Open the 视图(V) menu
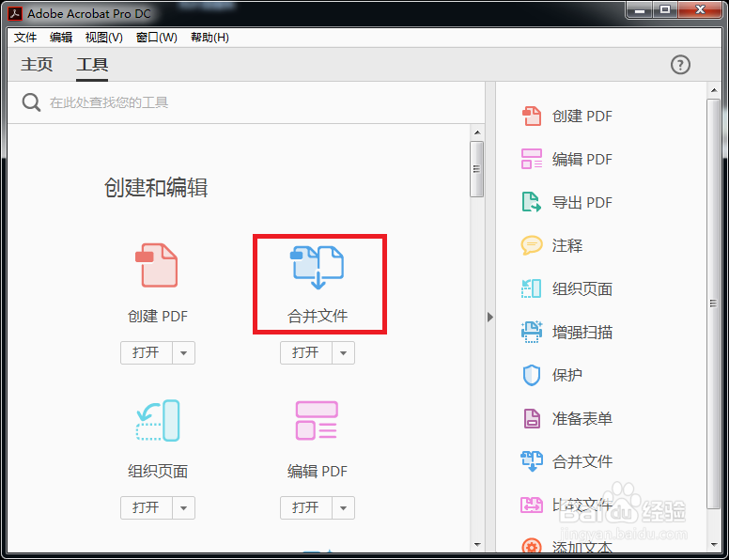Screen dimensions: 729x560 click(x=103, y=38)
